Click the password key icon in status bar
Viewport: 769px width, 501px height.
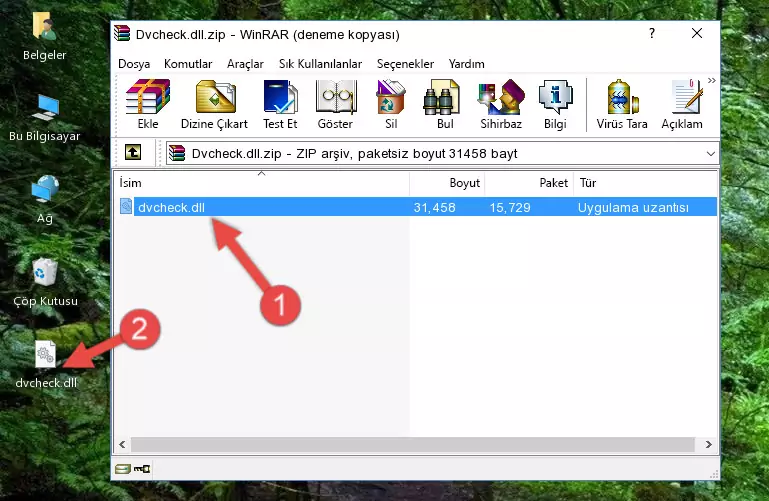click(142, 469)
